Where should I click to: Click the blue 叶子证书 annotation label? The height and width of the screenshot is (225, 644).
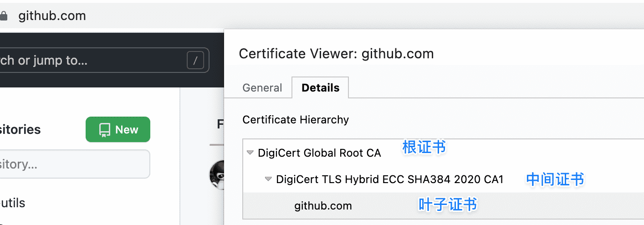[448, 205]
